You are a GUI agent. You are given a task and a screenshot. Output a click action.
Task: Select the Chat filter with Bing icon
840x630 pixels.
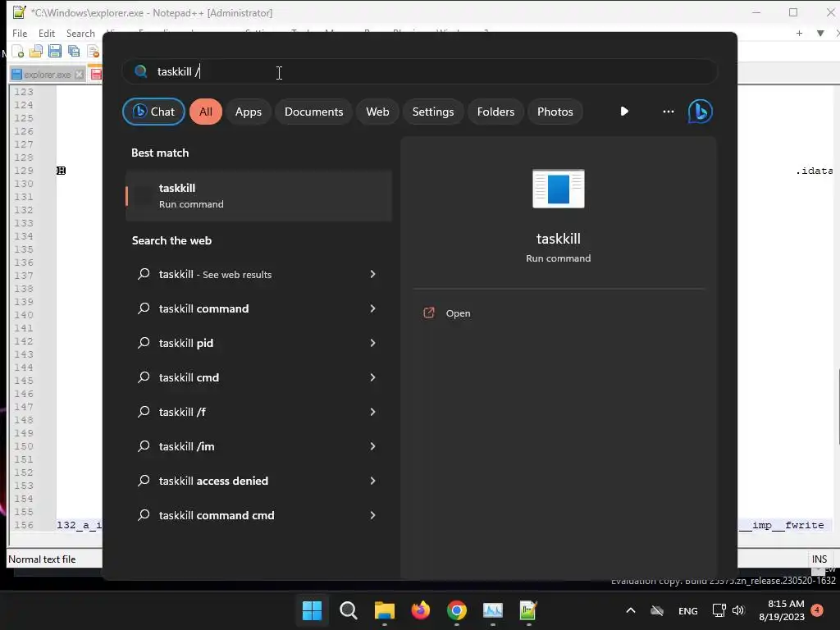(153, 112)
